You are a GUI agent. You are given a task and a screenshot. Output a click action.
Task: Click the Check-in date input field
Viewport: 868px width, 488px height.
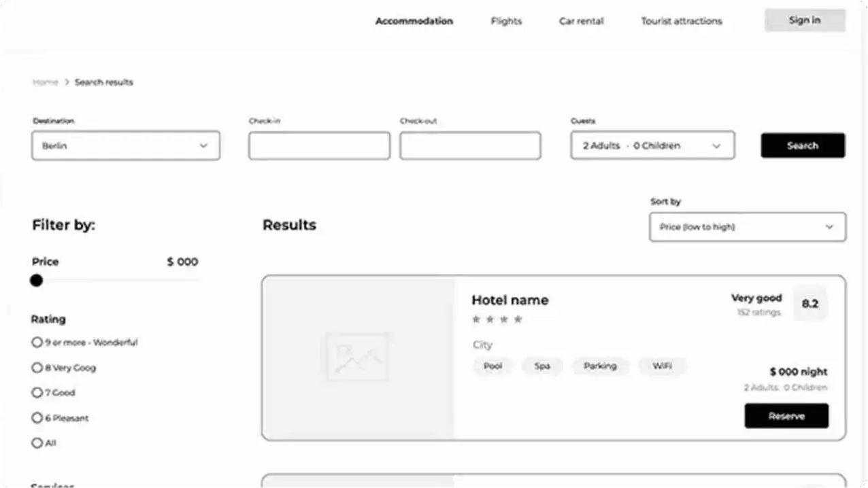click(x=319, y=146)
